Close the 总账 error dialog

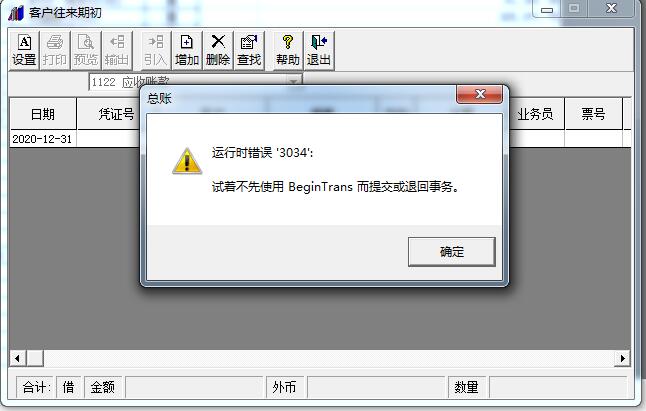(480, 94)
